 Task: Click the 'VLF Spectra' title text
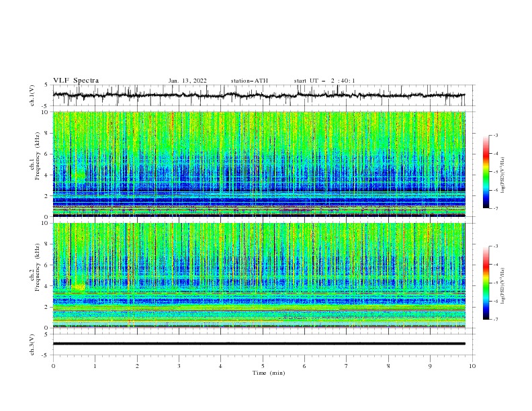click(76, 81)
